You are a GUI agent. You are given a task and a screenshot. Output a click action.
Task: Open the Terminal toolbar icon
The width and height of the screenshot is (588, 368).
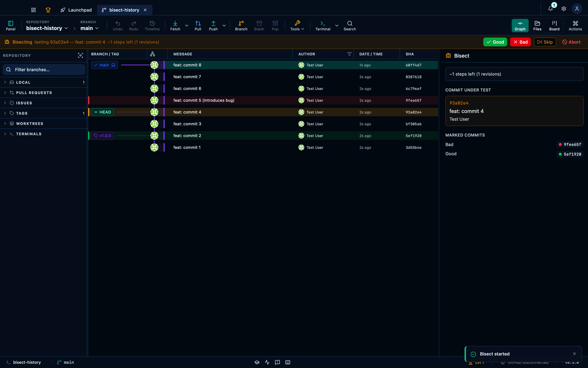[323, 26]
